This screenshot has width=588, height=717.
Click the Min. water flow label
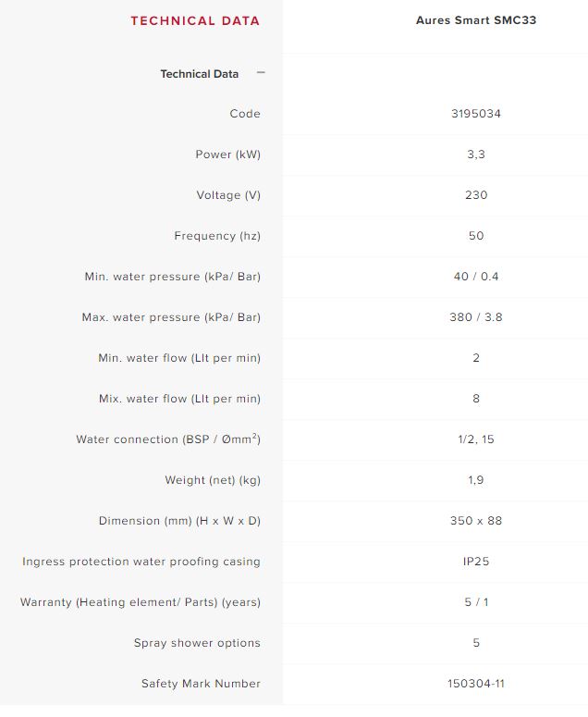tap(179, 358)
